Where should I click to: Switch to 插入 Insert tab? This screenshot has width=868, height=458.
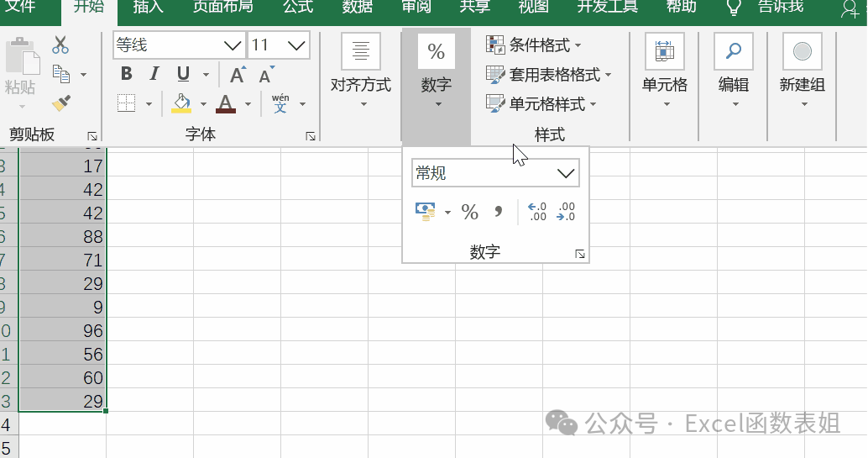(148, 7)
